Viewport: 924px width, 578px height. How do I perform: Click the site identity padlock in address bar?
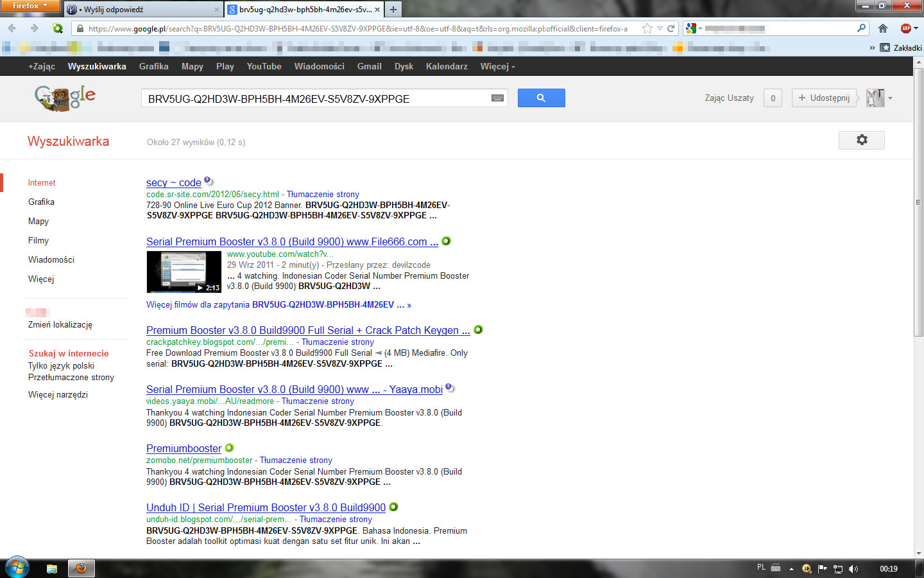[80, 28]
